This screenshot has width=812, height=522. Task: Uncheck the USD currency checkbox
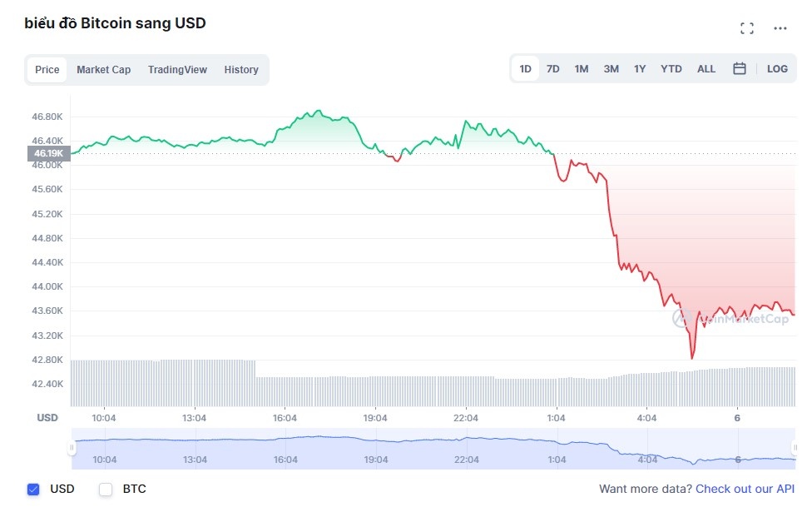32,490
